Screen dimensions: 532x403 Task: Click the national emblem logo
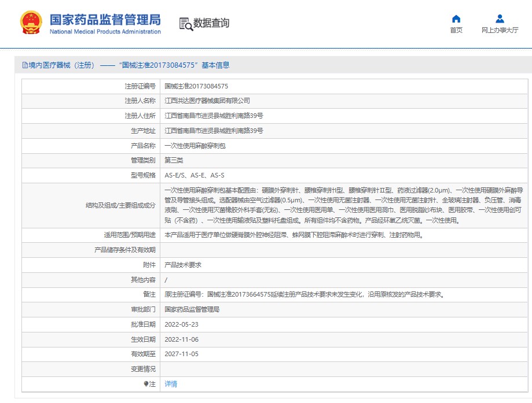pyautogui.click(x=31, y=24)
